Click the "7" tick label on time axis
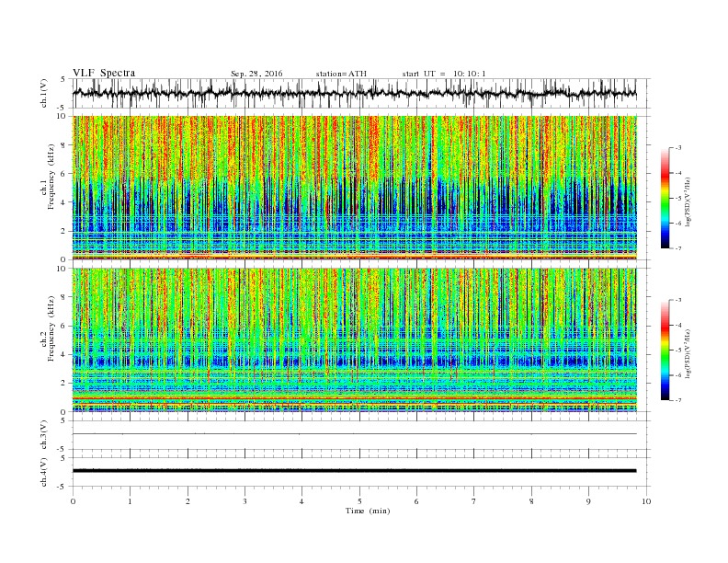The height and width of the screenshot is (563, 728). [x=474, y=501]
